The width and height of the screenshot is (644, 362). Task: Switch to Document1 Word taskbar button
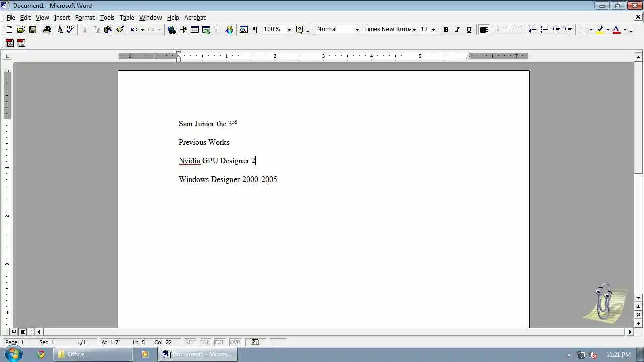coord(198,354)
